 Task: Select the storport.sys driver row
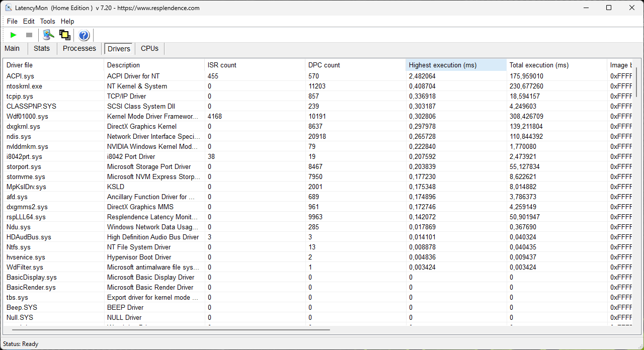tap(318, 166)
